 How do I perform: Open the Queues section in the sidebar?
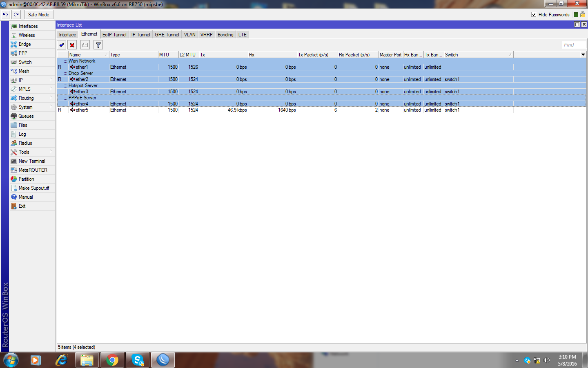pyautogui.click(x=25, y=116)
